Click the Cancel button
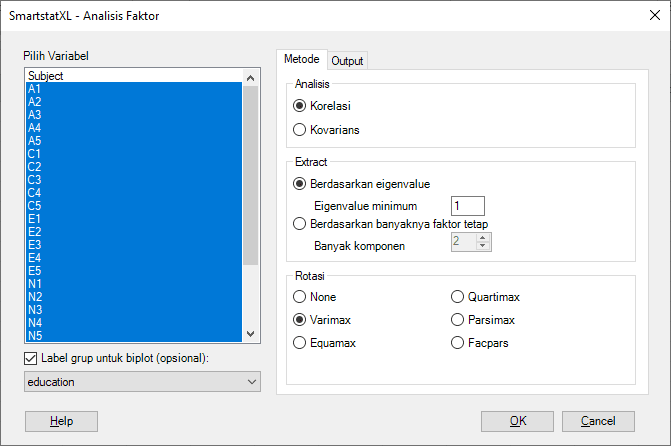671x446 pixels. 598,421
